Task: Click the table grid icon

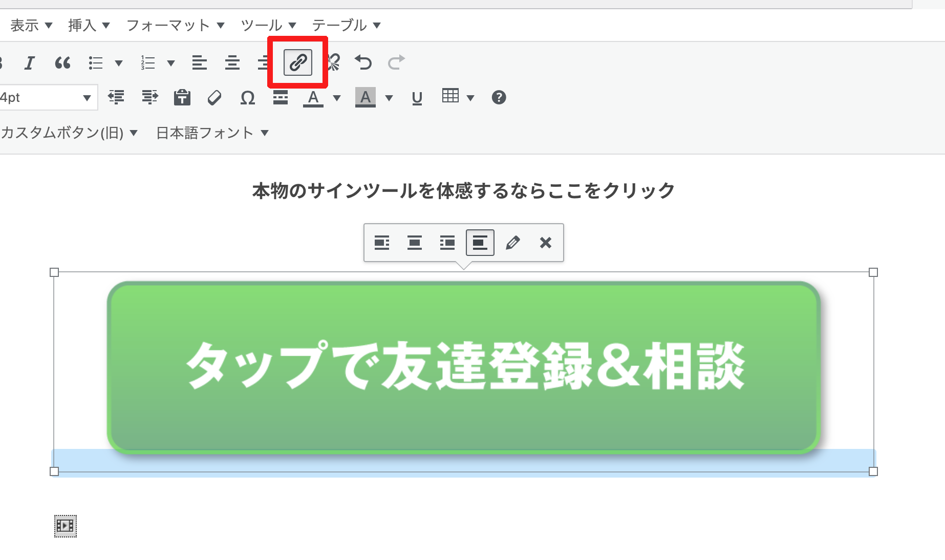Action: click(450, 96)
